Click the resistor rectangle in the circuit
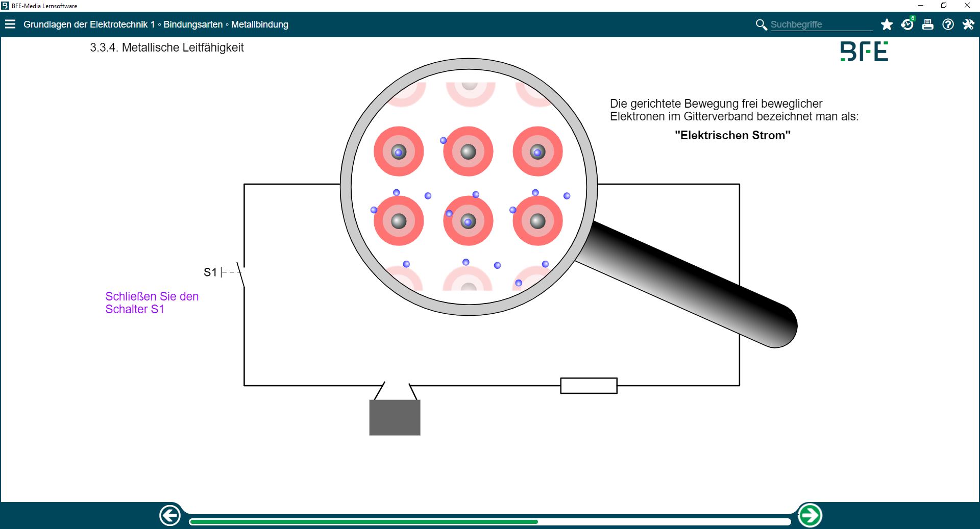The width and height of the screenshot is (980, 529). (589, 386)
